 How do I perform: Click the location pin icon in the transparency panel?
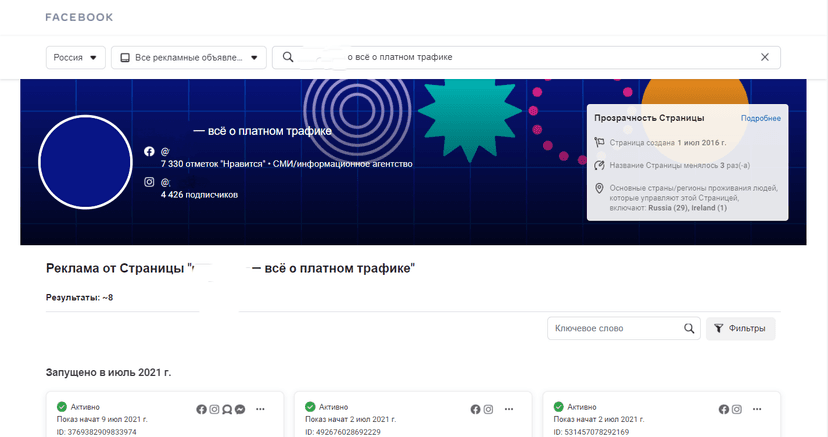coord(599,188)
